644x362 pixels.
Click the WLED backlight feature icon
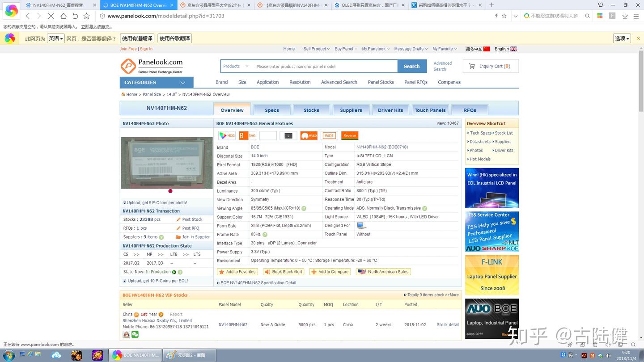(309, 135)
